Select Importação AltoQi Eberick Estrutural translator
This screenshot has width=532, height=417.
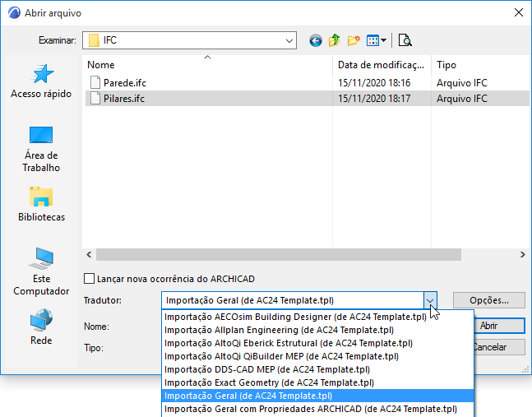[317, 343]
